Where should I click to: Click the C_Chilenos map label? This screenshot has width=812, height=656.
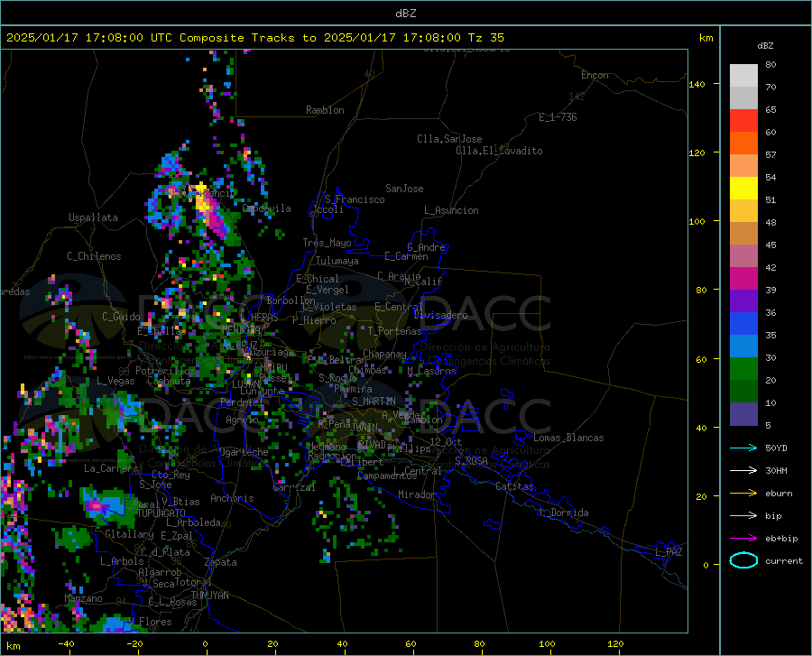pos(94,256)
